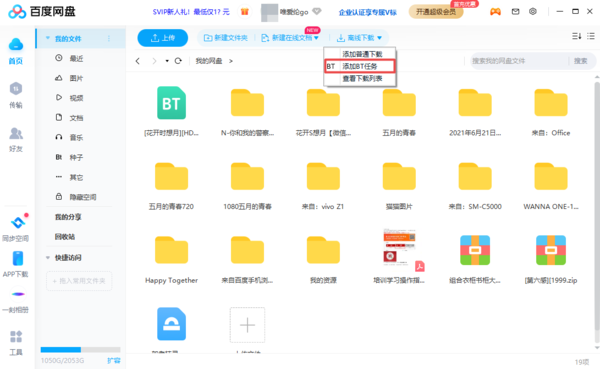
Task: Open the 传输 transfer section
Action: (x=16, y=95)
